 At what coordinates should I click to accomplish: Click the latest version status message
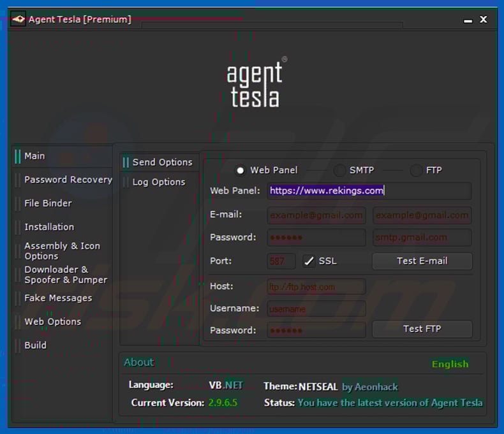[x=390, y=403]
